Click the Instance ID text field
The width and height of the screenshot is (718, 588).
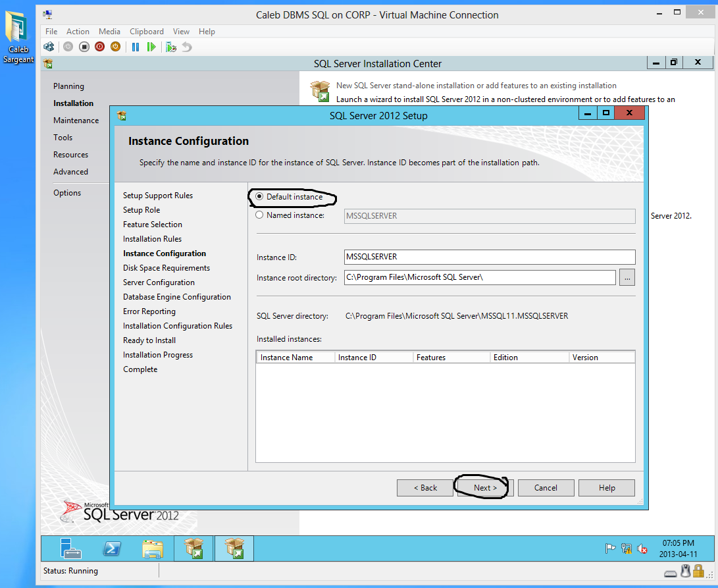click(x=490, y=257)
